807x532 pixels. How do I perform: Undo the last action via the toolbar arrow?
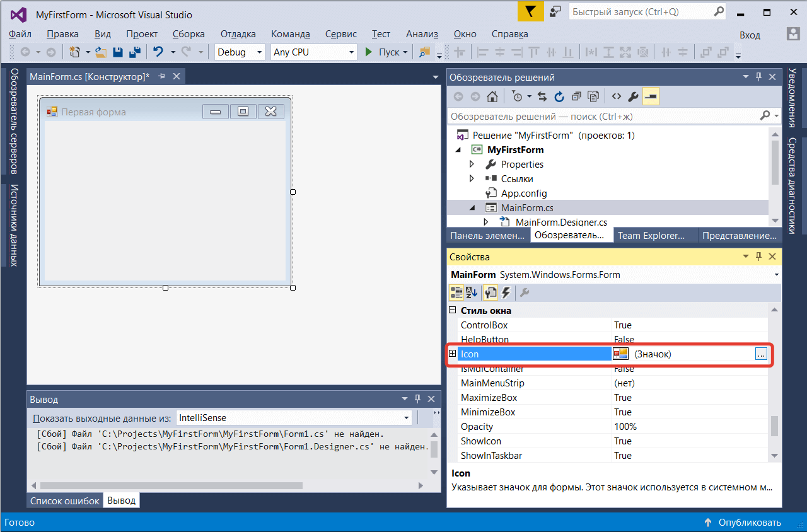point(158,52)
